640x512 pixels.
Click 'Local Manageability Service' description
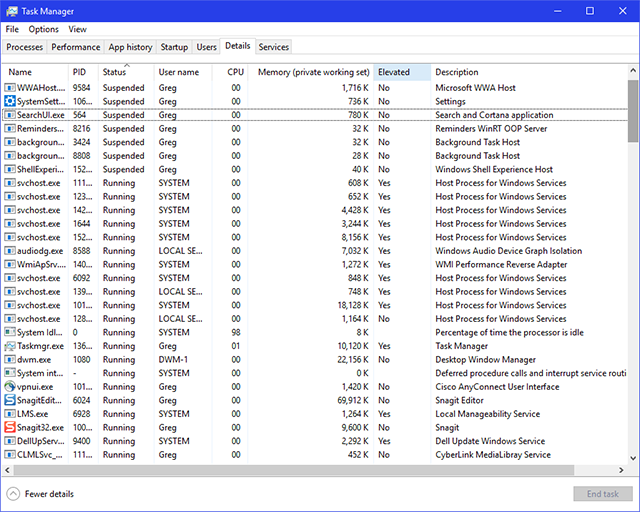488,414
